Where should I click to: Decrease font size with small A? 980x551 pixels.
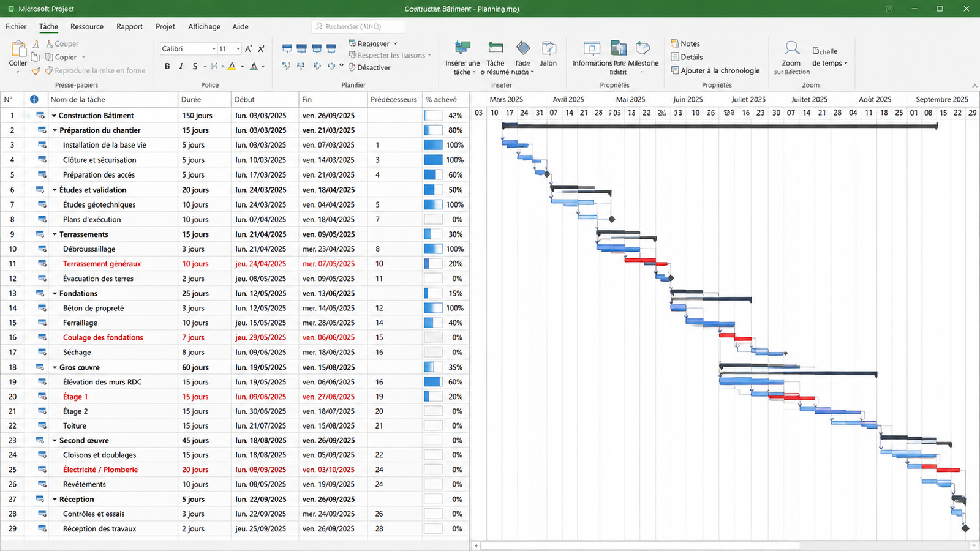pos(261,48)
